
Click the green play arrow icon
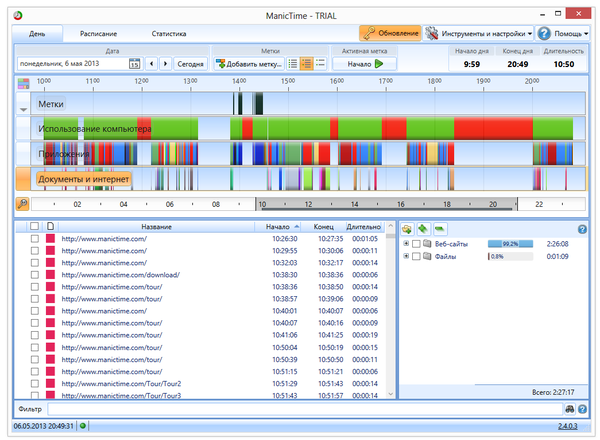(x=379, y=64)
